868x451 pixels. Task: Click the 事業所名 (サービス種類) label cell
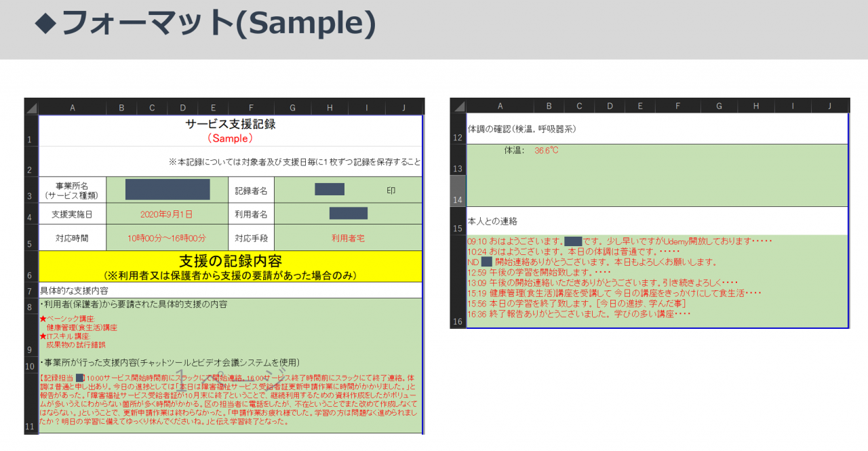[73, 190]
